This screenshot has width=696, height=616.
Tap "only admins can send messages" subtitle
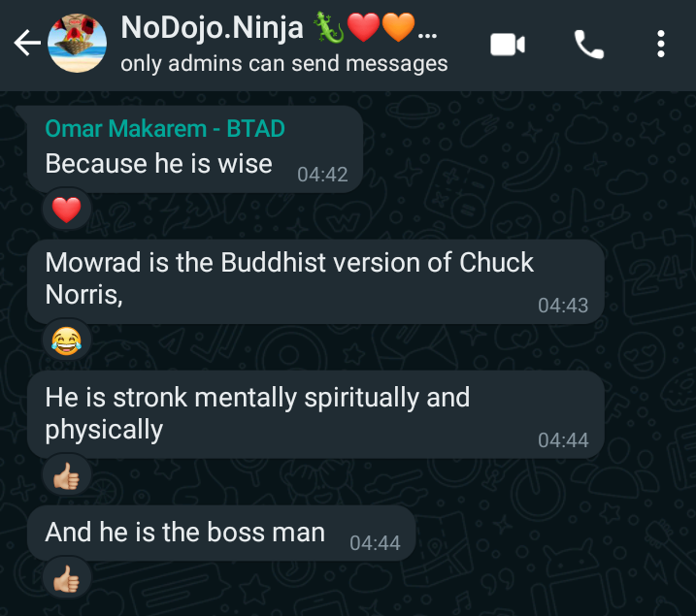[x=284, y=63]
